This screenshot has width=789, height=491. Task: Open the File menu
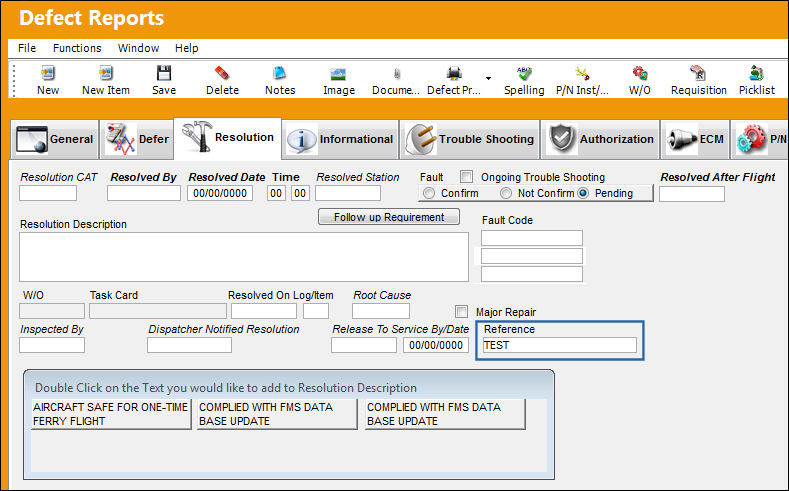27,48
